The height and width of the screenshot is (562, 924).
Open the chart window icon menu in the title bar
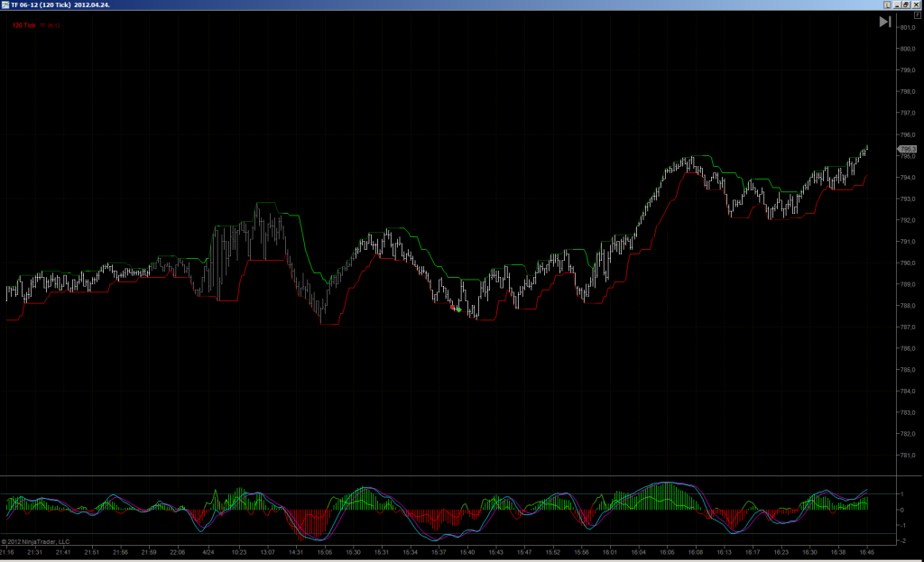tap(5, 5)
